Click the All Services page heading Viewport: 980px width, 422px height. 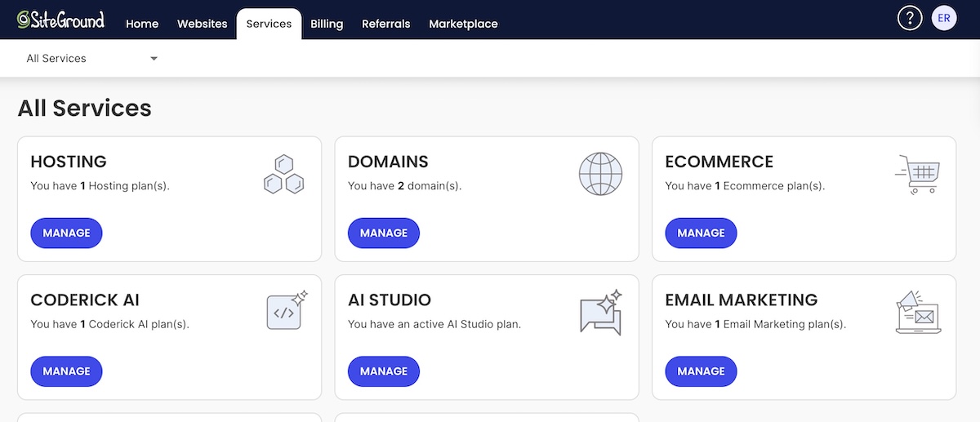pyautogui.click(x=85, y=108)
